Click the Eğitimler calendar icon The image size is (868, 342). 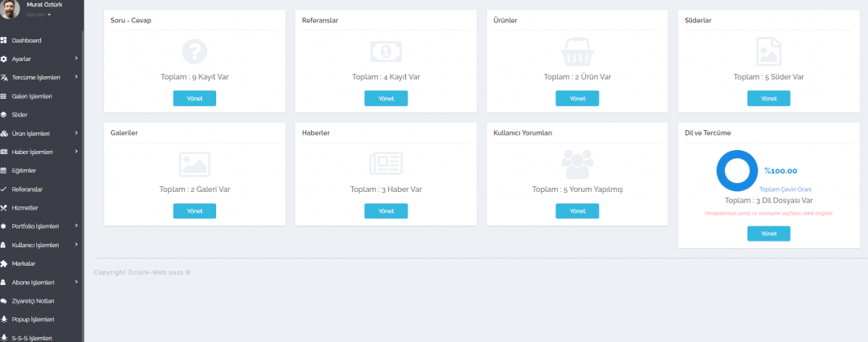coord(3,170)
